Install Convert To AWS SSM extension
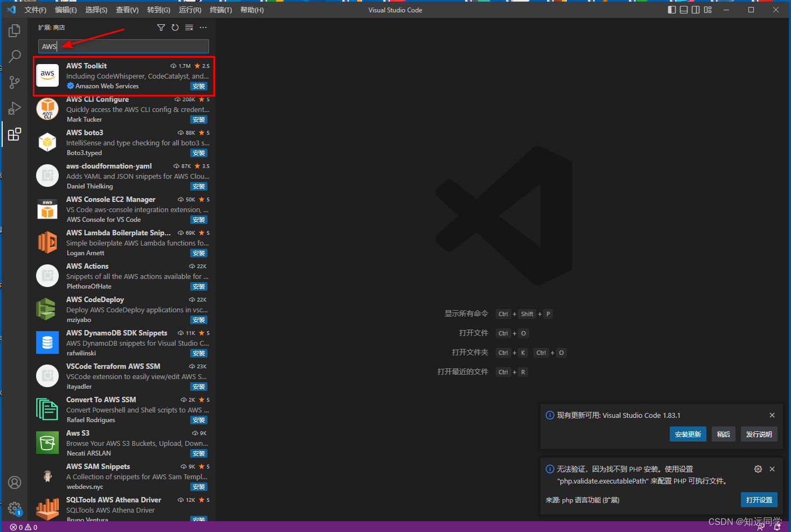 tap(199, 420)
